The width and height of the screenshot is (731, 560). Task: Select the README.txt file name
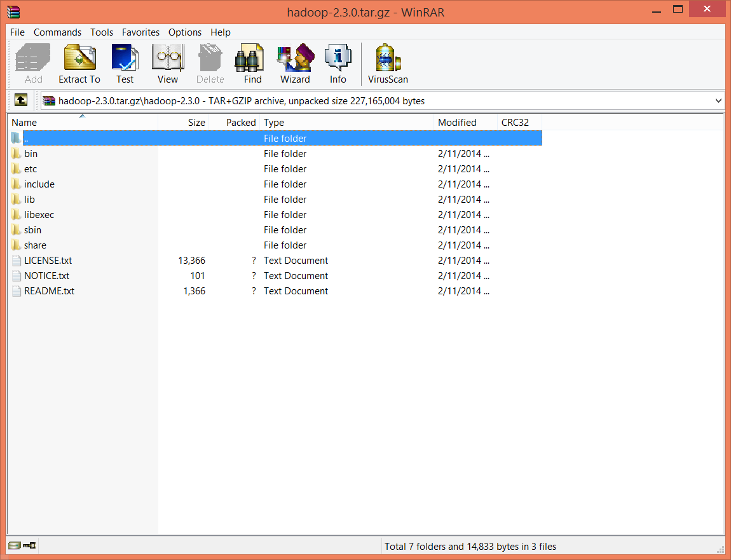pos(50,291)
